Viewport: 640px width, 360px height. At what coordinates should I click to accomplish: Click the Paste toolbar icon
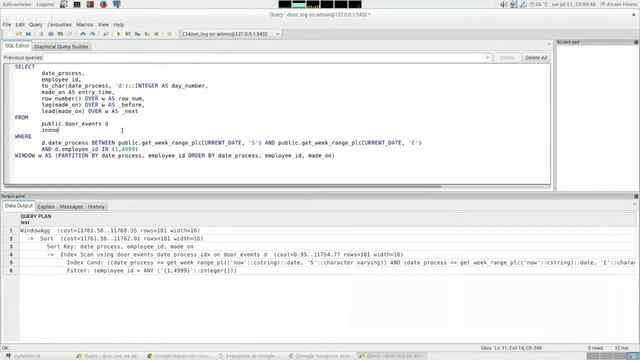click(x=60, y=34)
